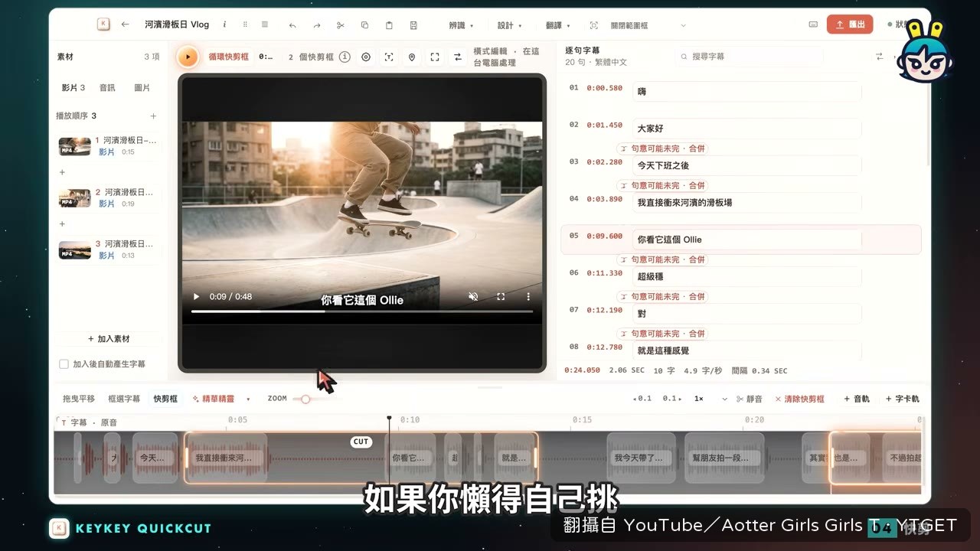The height and width of the screenshot is (551, 980).
Task: Open video player three-dot options
Action: click(x=528, y=297)
